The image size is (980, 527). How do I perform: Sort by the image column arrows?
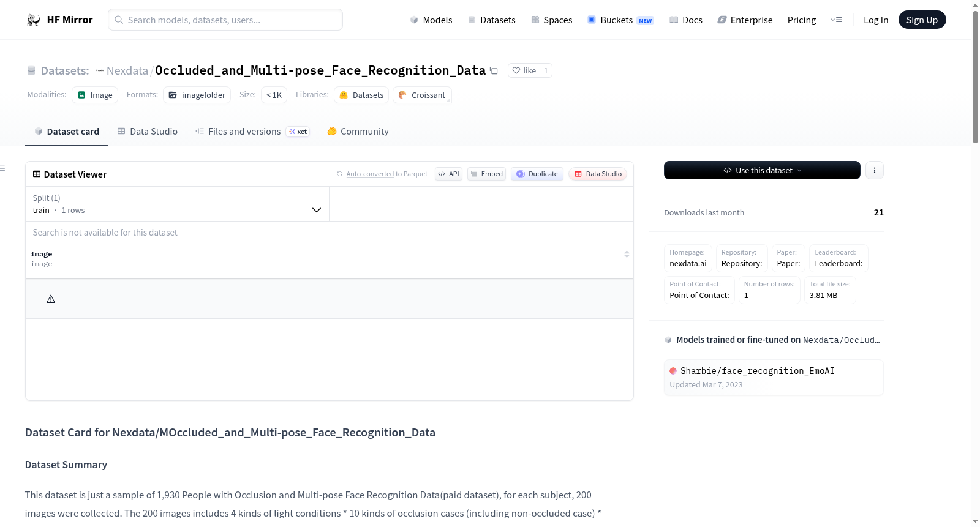627,254
